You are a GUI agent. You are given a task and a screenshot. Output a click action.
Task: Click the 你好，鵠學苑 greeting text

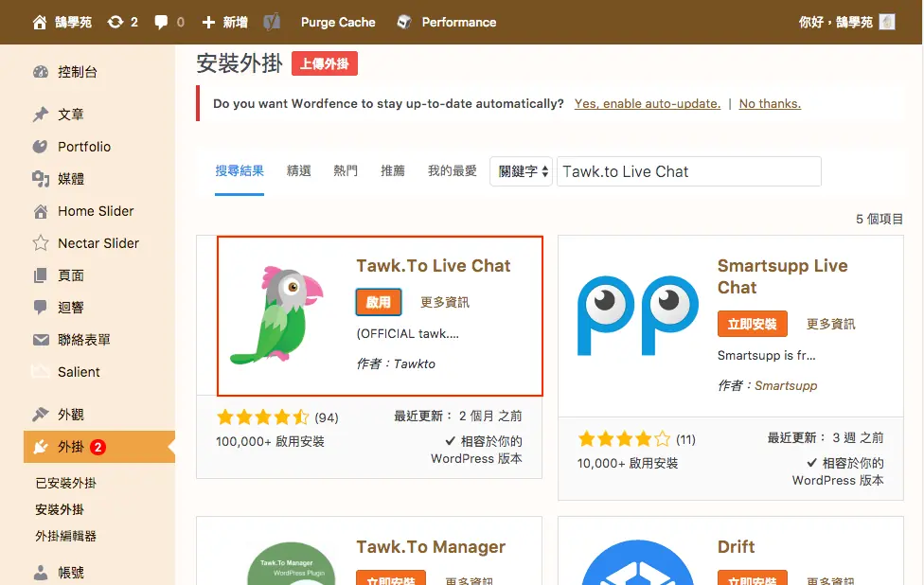click(835, 23)
